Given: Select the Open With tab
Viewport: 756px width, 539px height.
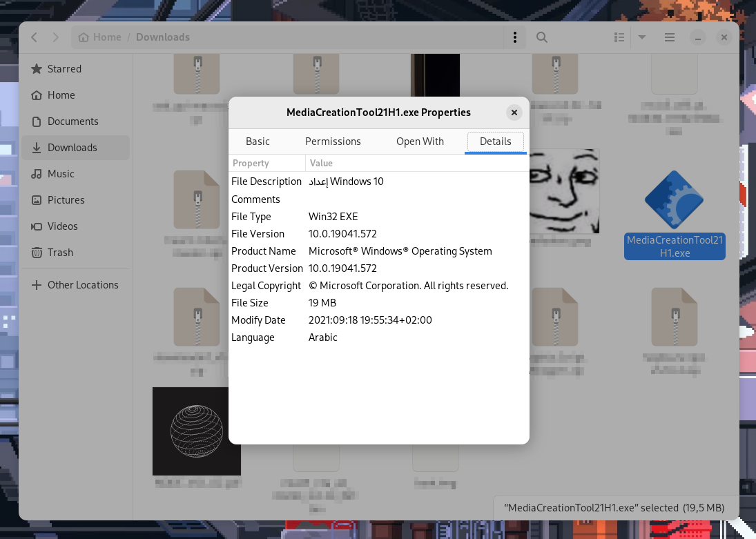Looking at the screenshot, I should tap(420, 141).
